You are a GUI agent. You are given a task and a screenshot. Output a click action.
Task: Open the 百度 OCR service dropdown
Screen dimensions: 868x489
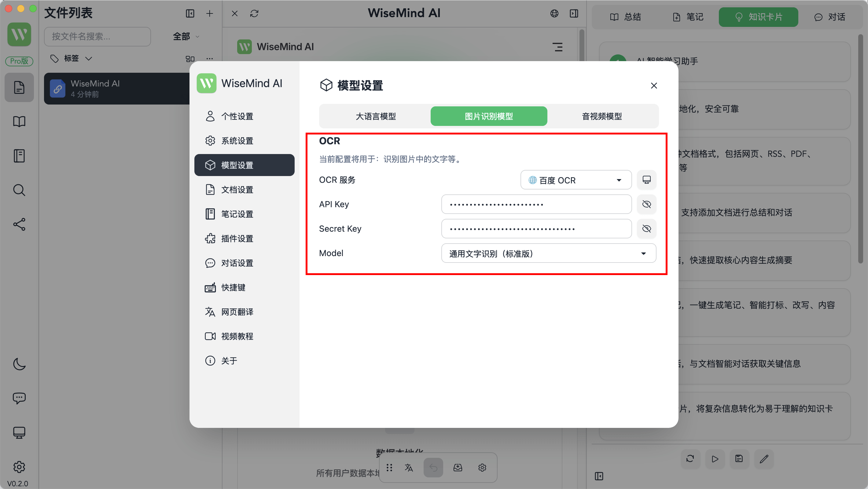[x=576, y=180]
